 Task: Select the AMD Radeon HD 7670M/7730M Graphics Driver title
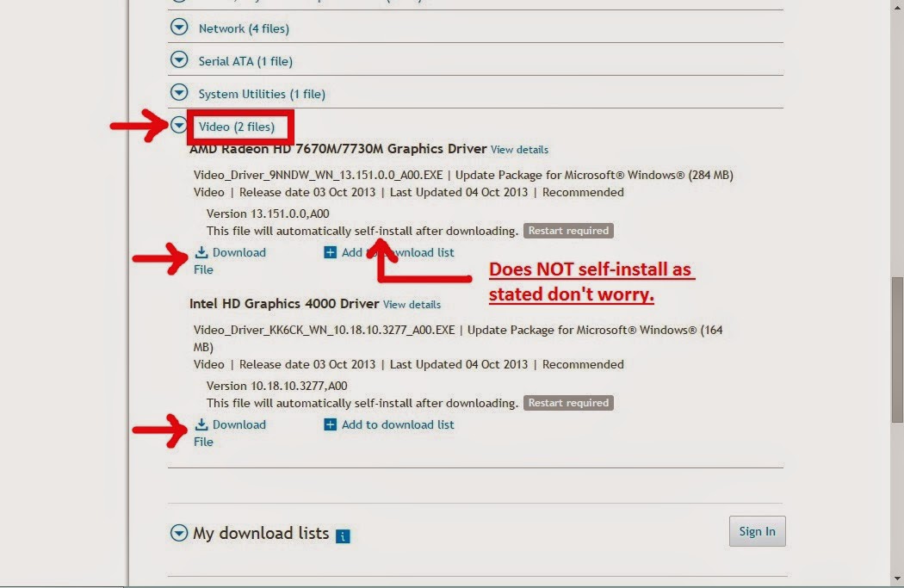337,149
